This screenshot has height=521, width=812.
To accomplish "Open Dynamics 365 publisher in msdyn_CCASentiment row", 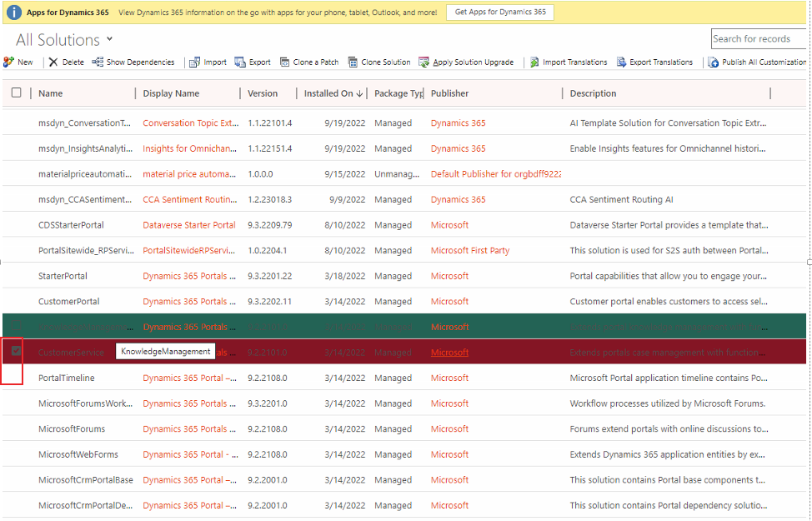I will 459,199.
